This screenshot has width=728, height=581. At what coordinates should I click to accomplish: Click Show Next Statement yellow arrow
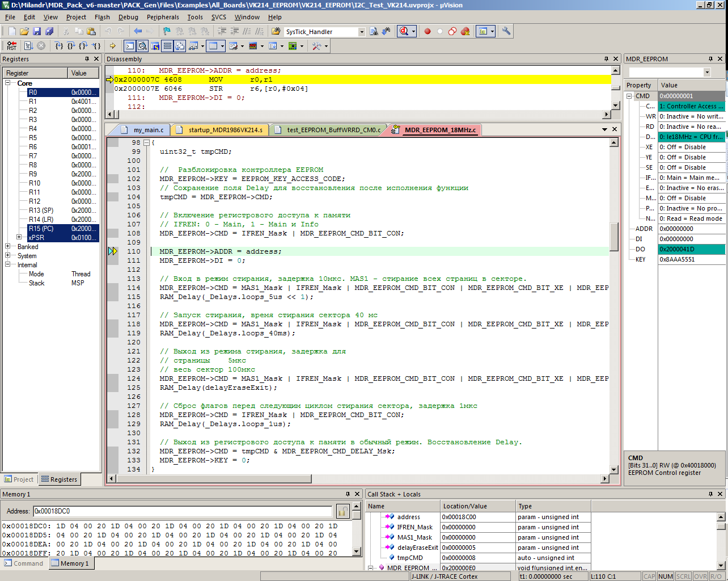coord(113,46)
